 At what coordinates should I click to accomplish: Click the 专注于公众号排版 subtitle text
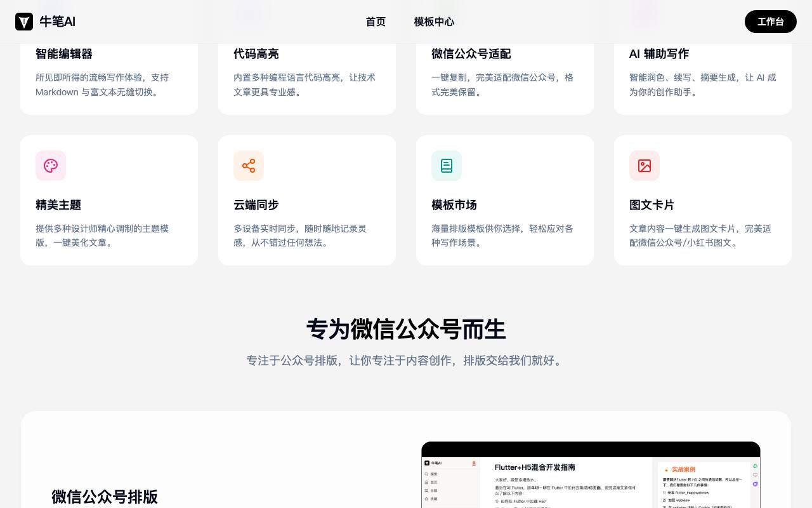[x=406, y=361]
